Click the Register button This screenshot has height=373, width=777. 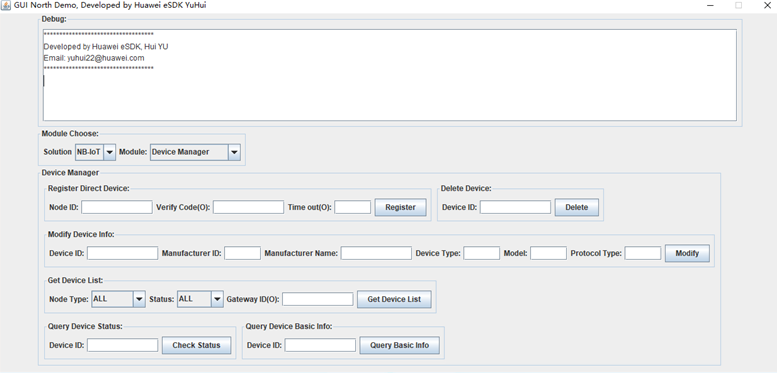(400, 208)
